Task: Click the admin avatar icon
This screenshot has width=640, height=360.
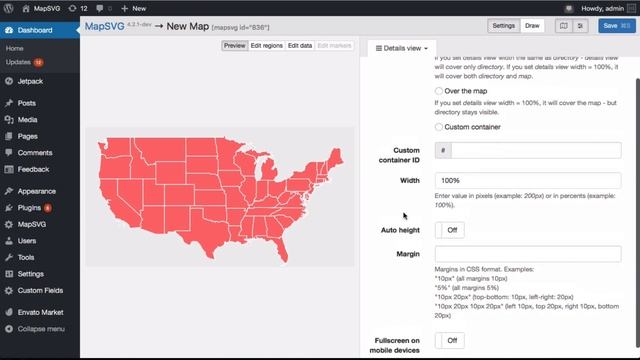Action: click(632, 8)
